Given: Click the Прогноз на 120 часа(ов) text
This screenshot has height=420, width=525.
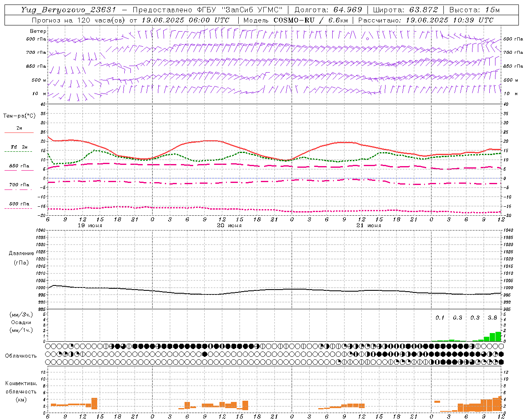Looking at the screenshot, I should [x=79, y=20].
